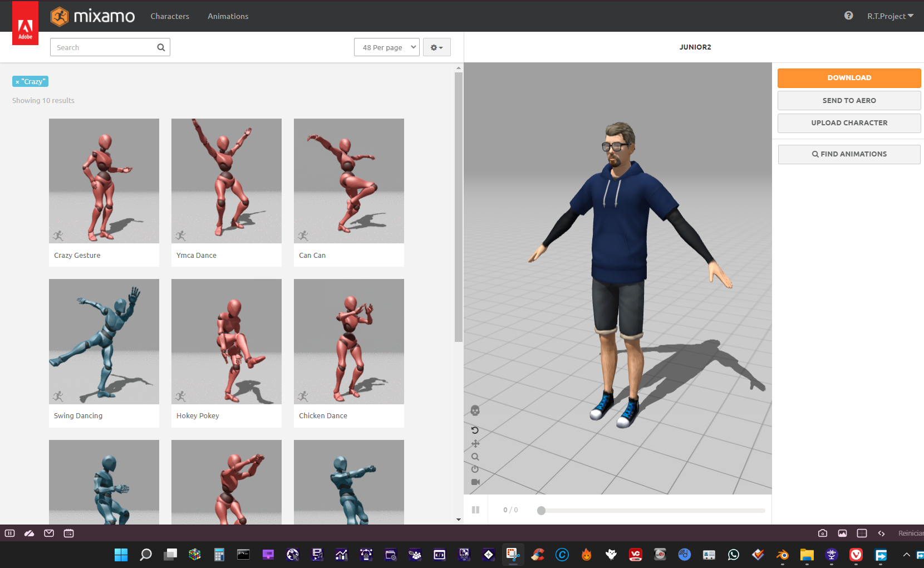Open the animation settings gear menu
The image size is (924, 568).
click(436, 47)
